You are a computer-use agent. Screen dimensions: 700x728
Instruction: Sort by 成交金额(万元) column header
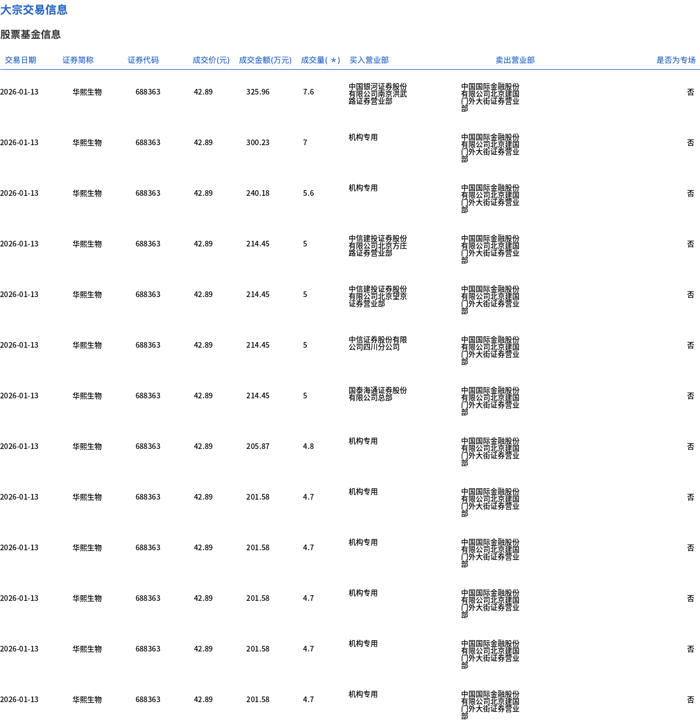(x=265, y=60)
